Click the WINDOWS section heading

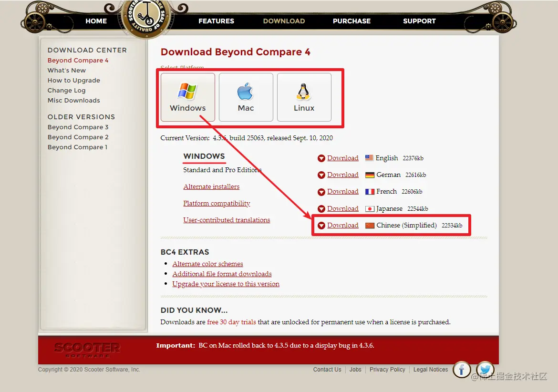[204, 156]
